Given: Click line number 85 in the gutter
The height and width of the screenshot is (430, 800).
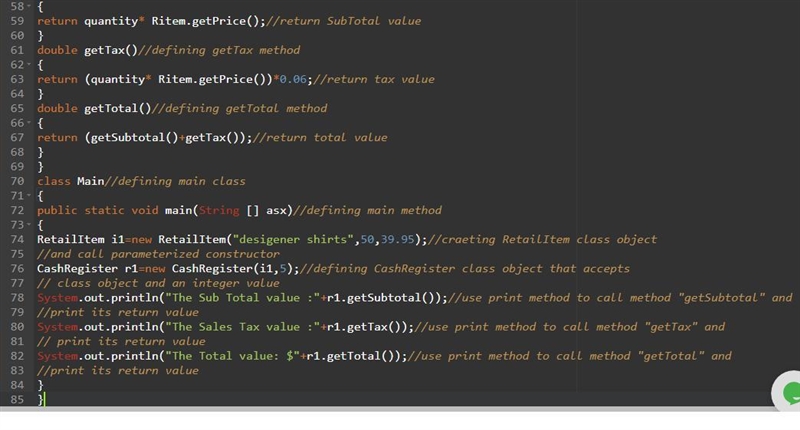Looking at the screenshot, I should point(17,400).
